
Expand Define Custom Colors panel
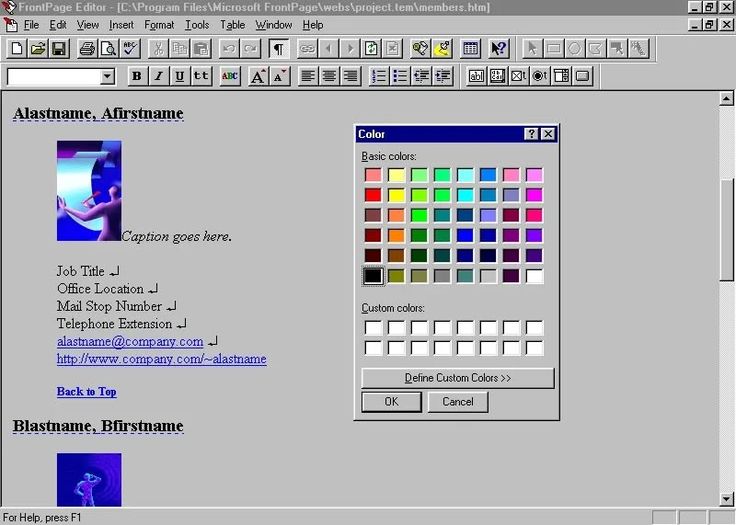point(457,378)
